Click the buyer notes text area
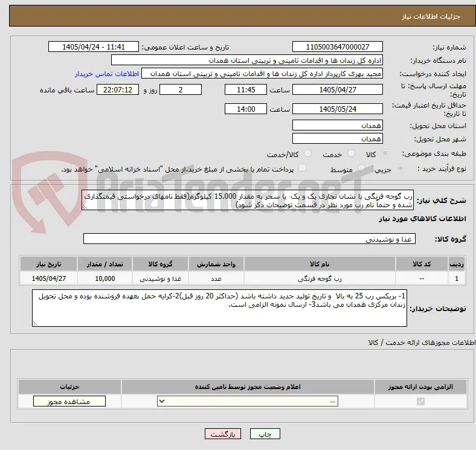 [219, 308]
